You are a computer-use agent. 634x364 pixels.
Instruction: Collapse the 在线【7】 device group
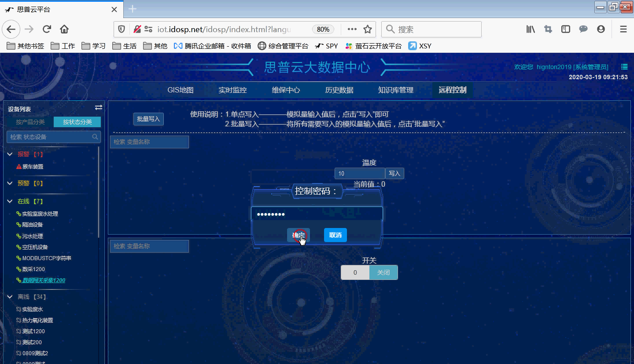[x=9, y=201]
